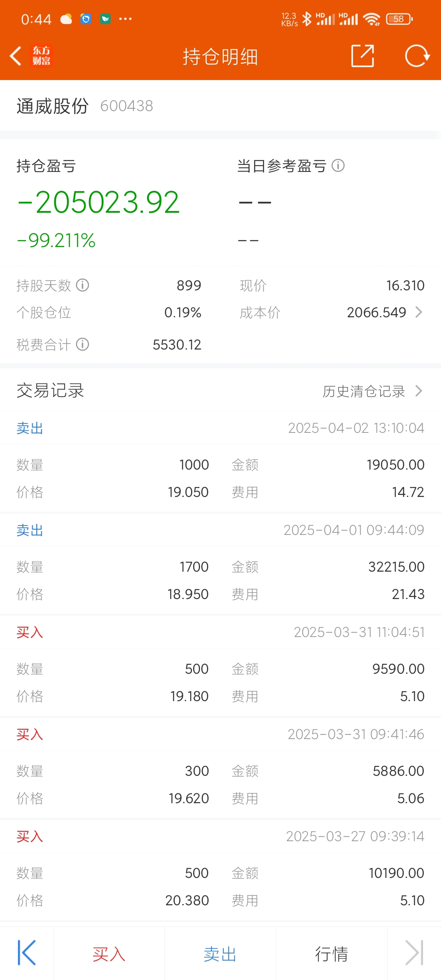Expand the 成本价 detail chevron

pos(419,312)
